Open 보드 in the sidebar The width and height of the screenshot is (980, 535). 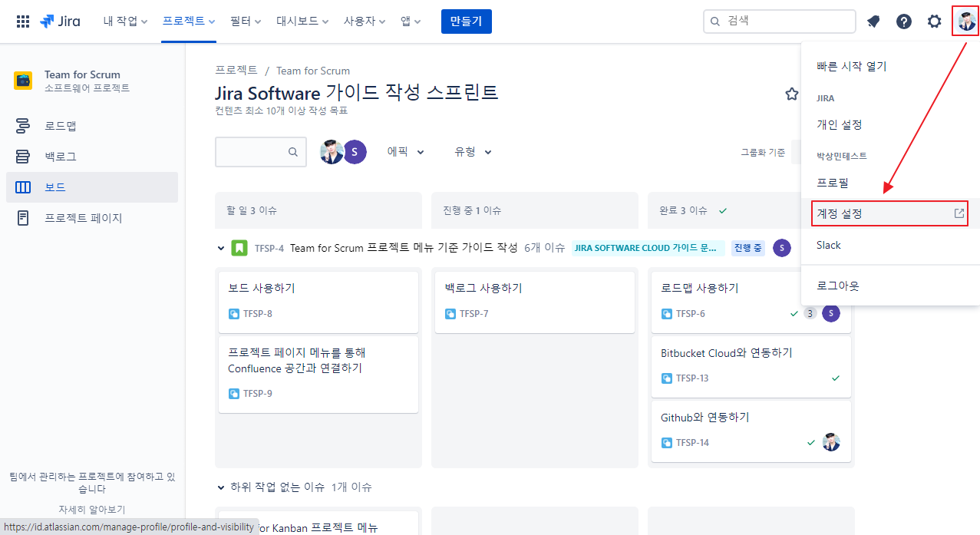pos(92,187)
